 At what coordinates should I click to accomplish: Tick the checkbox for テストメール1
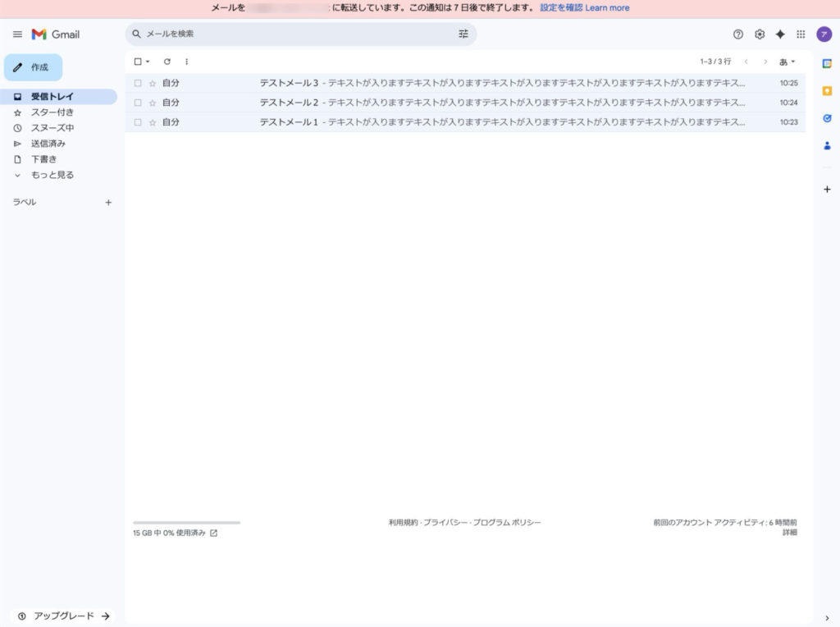pos(138,122)
